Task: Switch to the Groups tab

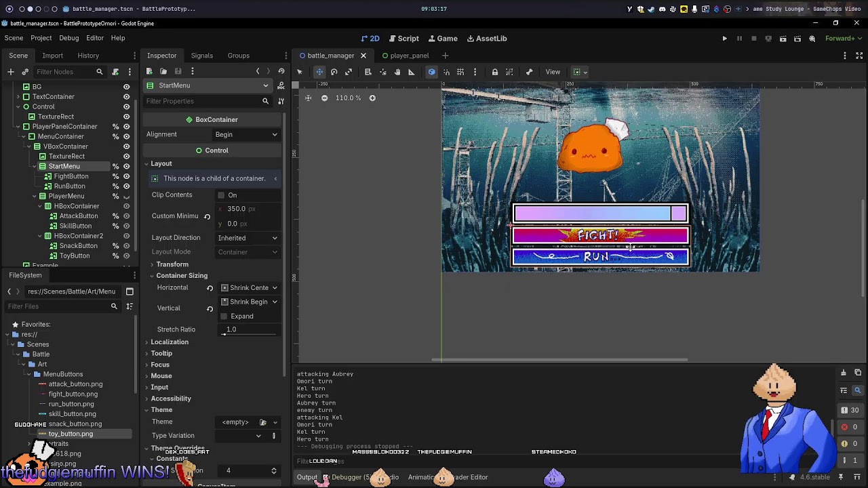Action: click(239, 56)
